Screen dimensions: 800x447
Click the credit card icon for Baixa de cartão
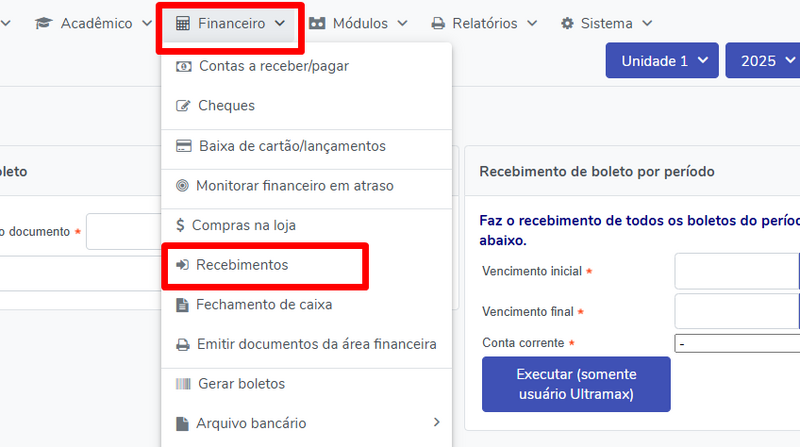click(x=183, y=146)
